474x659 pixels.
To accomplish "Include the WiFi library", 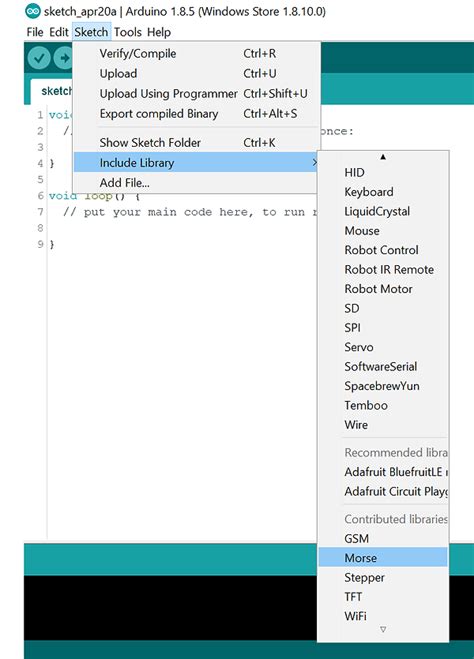I will point(383,616).
